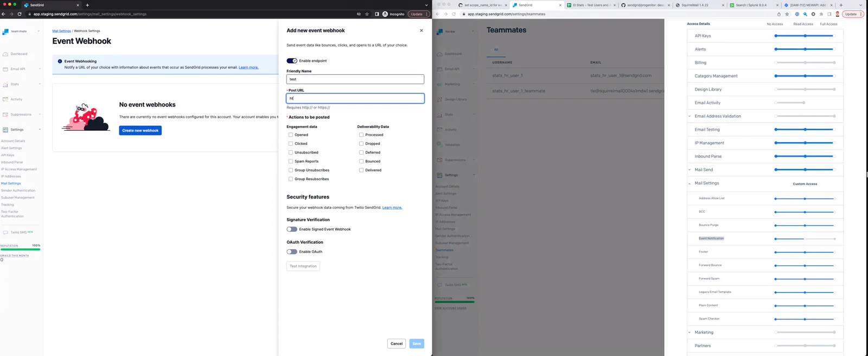Toggle the Enable endpoint switch
The image size is (868, 356).
tap(292, 61)
